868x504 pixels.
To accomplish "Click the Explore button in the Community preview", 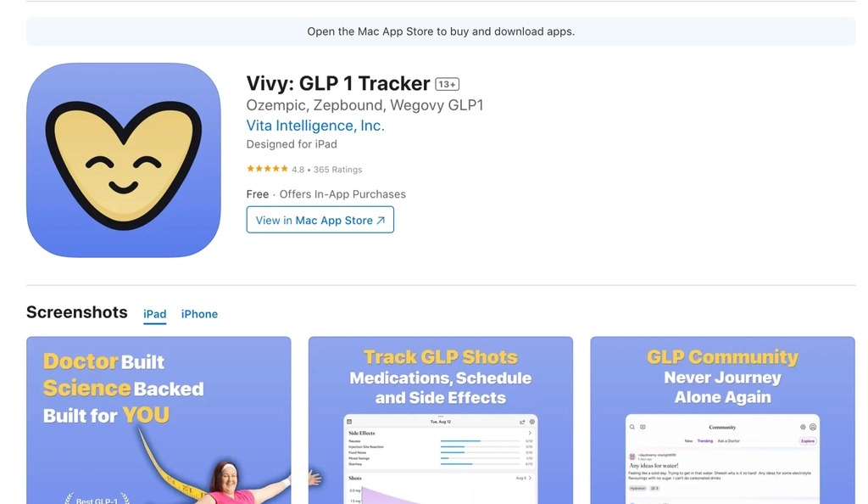I will click(808, 441).
